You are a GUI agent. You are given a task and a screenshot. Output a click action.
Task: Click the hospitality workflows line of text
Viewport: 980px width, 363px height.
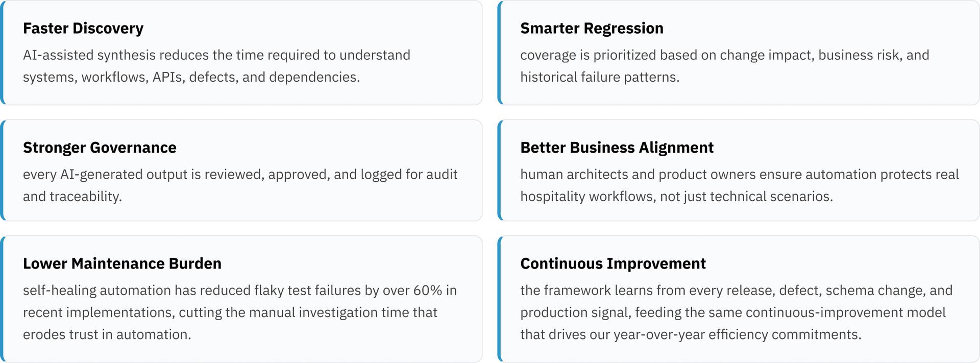pyautogui.click(x=677, y=197)
